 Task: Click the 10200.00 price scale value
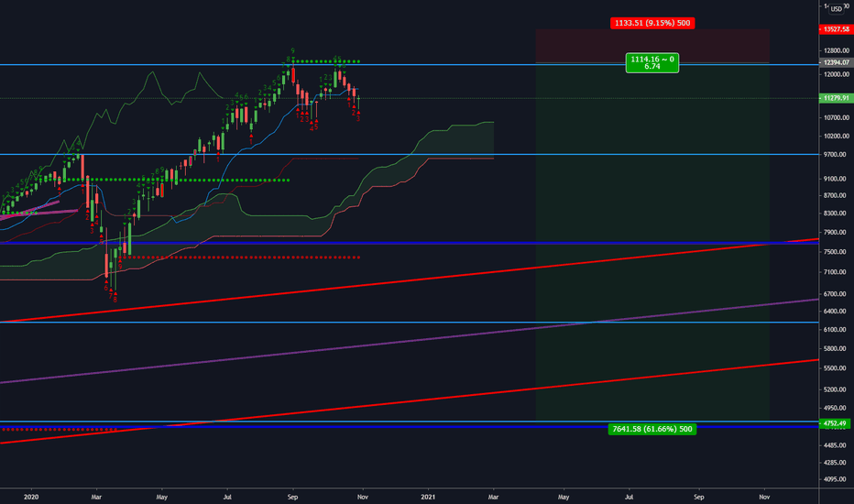tap(836, 136)
